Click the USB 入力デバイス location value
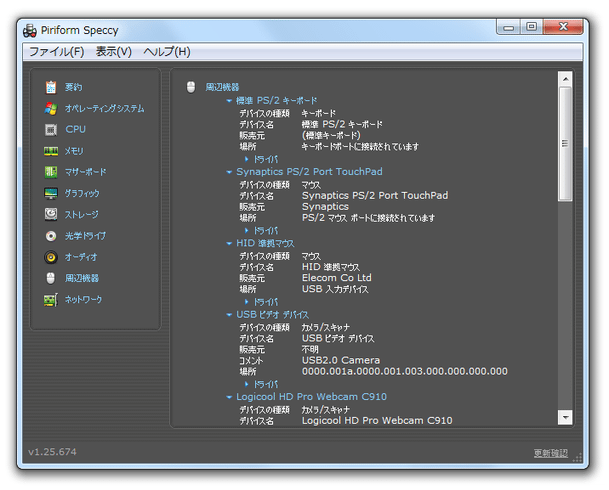609x490 pixels. tap(335, 289)
